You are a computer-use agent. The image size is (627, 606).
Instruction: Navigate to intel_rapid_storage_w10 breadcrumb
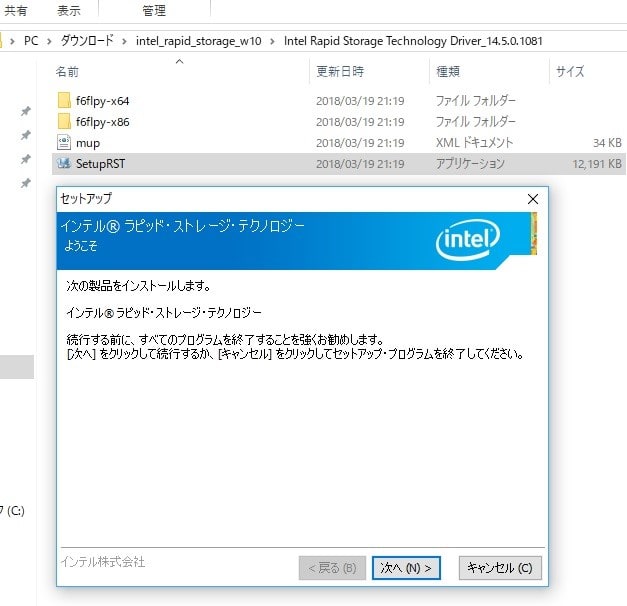tap(199, 41)
